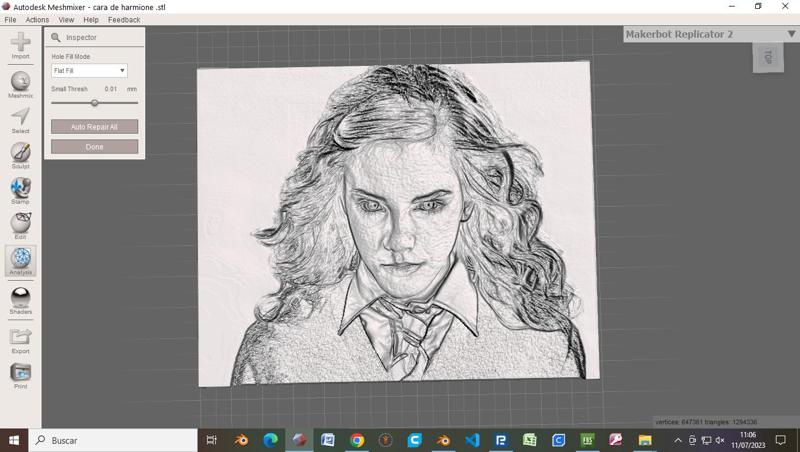Launch Visual Studio Code from taskbar
Screen dimensions: 800x452
[x=472, y=440]
